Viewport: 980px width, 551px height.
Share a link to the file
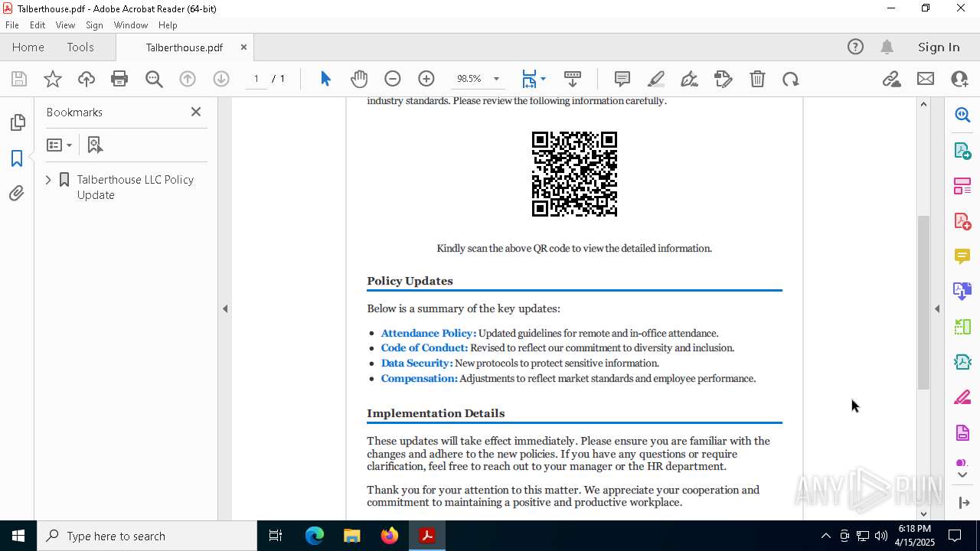tap(892, 79)
